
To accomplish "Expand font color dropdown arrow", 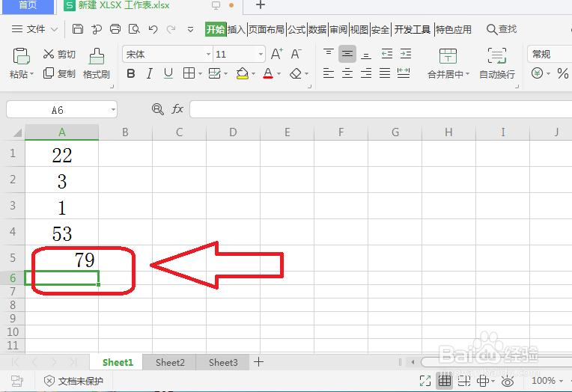I will [279, 74].
